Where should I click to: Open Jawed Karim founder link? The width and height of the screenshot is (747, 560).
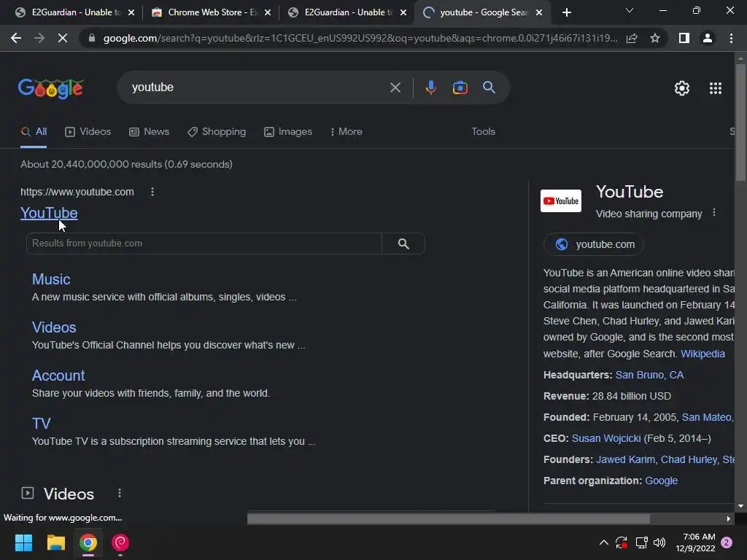point(625,459)
